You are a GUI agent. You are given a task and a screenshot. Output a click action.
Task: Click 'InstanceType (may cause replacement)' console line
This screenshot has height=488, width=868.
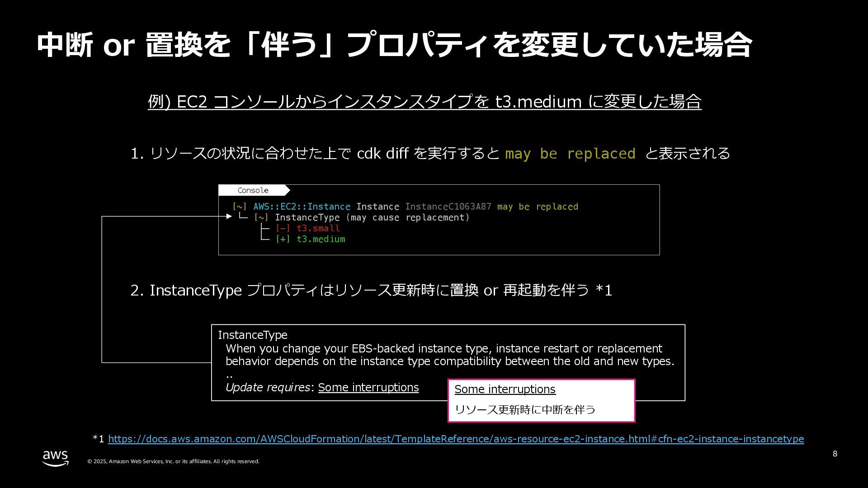tap(372, 217)
